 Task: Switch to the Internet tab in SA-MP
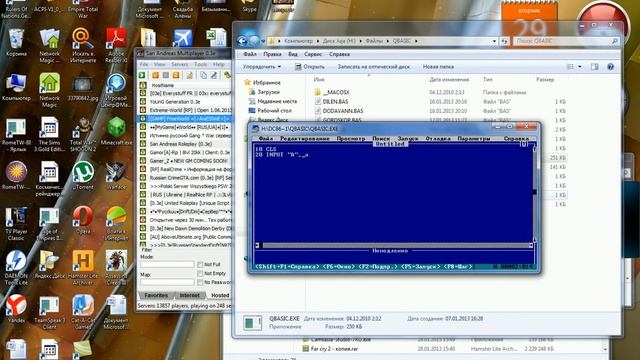point(190,295)
